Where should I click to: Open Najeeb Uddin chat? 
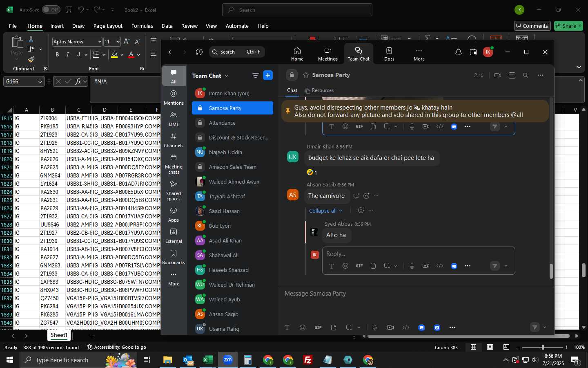click(x=232, y=152)
